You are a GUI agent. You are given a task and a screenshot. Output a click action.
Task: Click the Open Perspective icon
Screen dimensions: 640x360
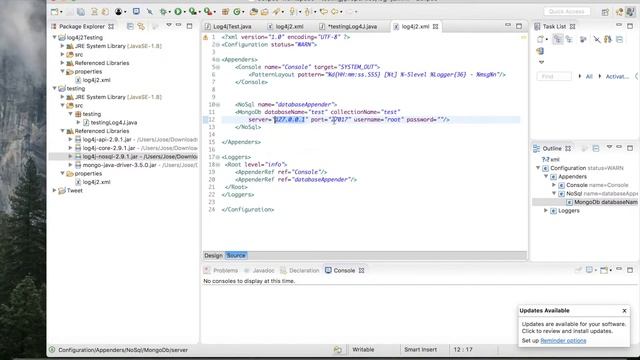tap(605, 12)
